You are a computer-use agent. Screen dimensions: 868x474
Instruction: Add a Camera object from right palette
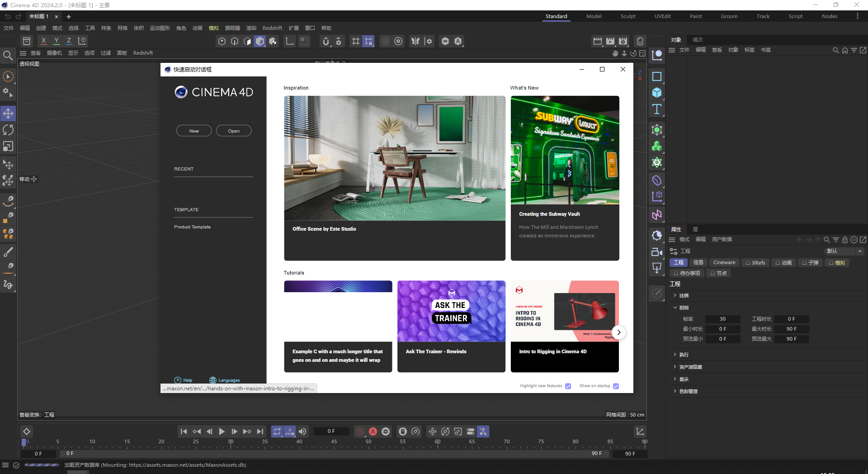click(x=657, y=252)
